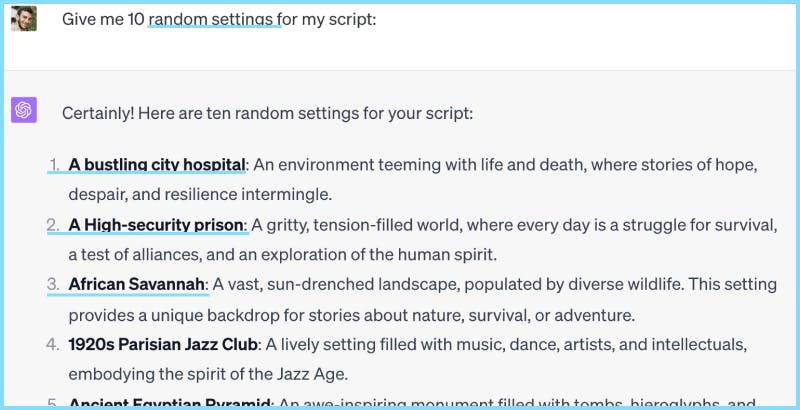Click list number 4 marker
800x410 pixels.
point(54,345)
